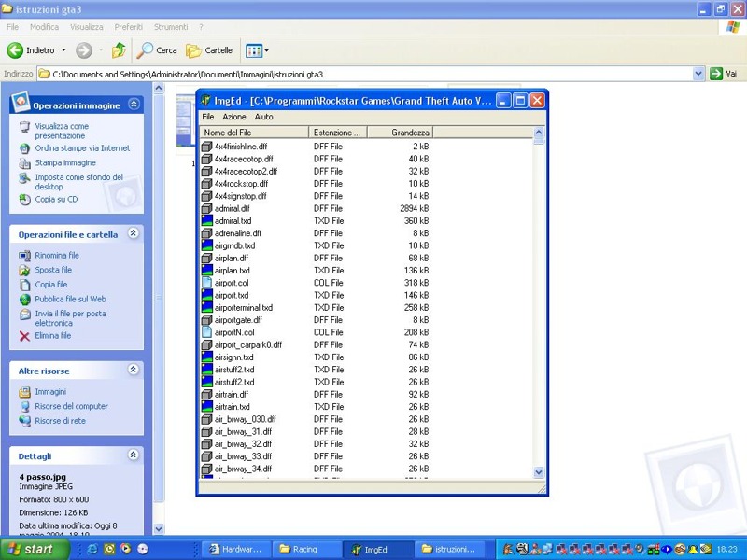The height and width of the screenshot is (560, 747).
Task: Click the system tray clock 18.23
Action: click(727, 549)
